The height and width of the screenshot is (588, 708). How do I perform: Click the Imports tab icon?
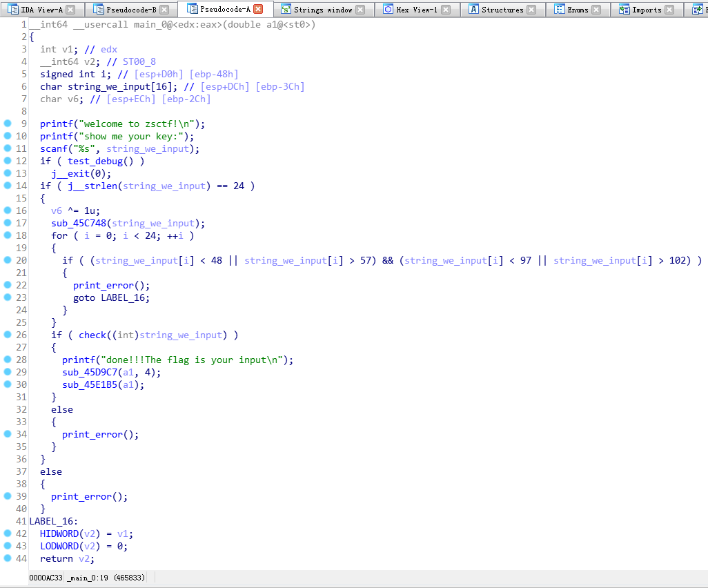(624, 10)
